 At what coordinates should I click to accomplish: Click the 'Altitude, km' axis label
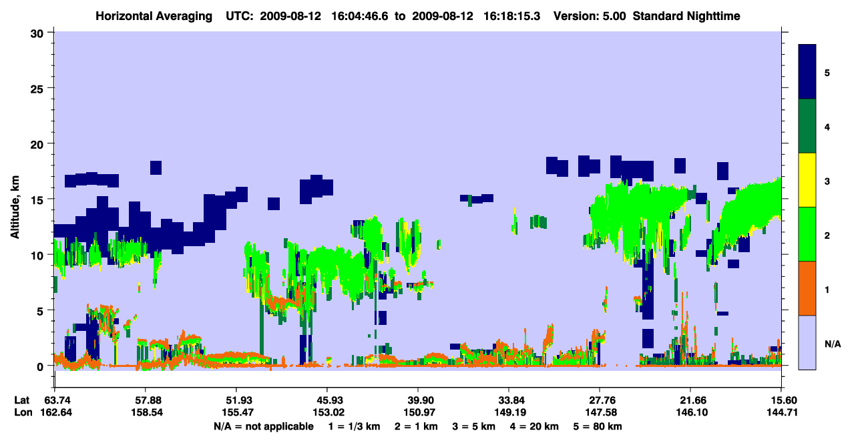[15, 207]
